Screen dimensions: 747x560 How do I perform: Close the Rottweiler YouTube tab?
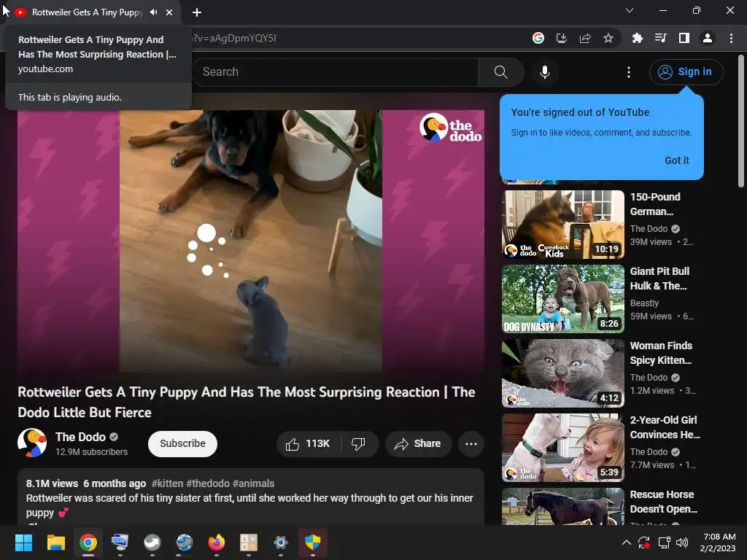169,12
